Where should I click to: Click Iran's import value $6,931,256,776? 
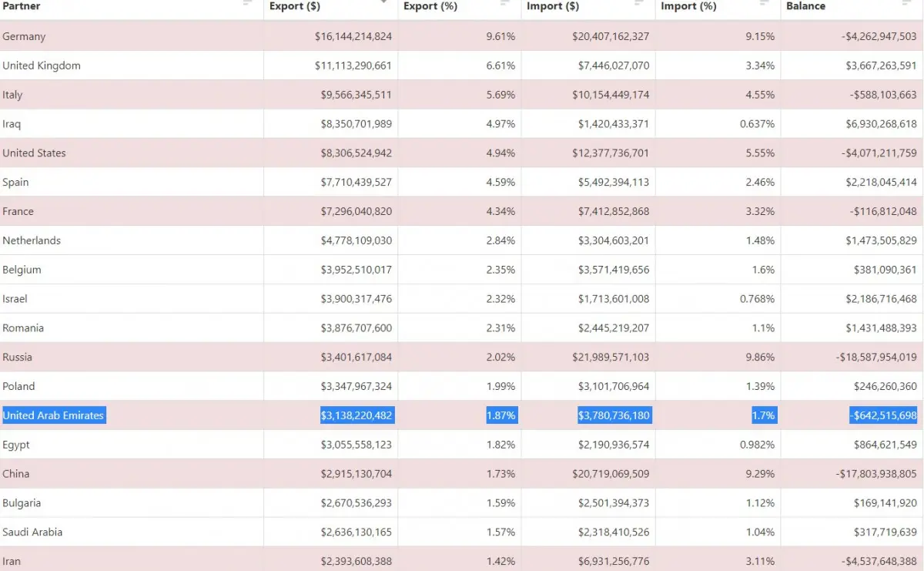pyautogui.click(x=614, y=561)
